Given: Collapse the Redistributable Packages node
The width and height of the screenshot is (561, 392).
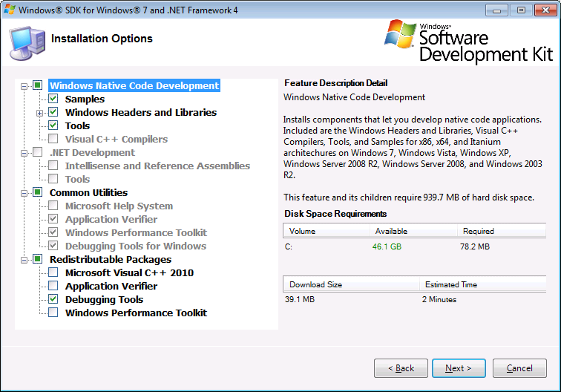Looking at the screenshot, I should [24, 261].
